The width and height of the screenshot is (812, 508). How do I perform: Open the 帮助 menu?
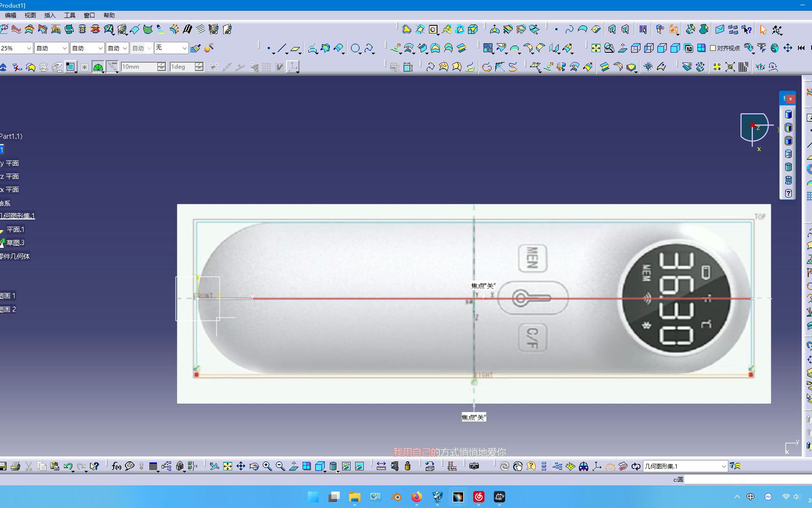pyautogui.click(x=109, y=15)
